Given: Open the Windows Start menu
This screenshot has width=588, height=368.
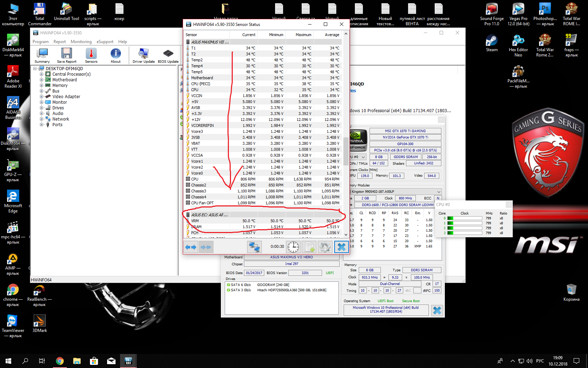Looking at the screenshot, I should tap(8, 361).
